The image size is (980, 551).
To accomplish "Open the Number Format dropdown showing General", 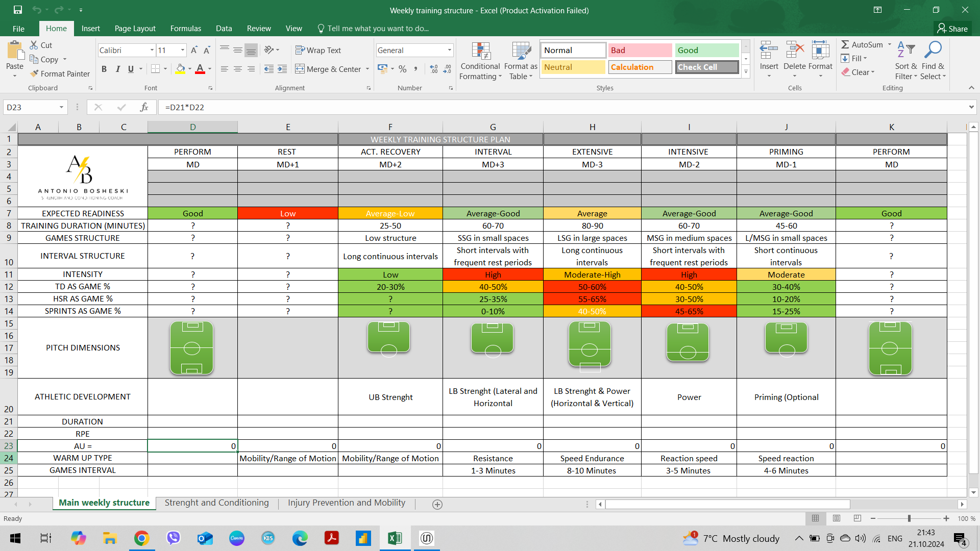I will tap(449, 50).
